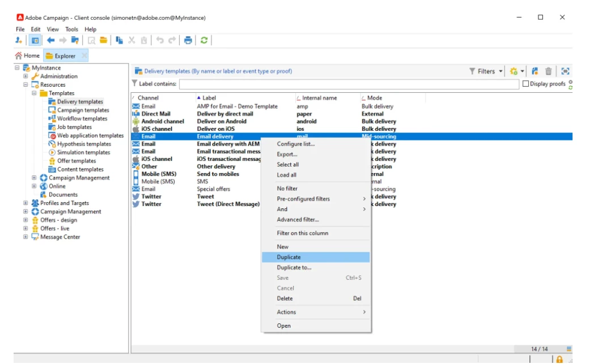The width and height of the screenshot is (602, 364).
Task: Expand the Online tree node
Action: coord(34,186)
